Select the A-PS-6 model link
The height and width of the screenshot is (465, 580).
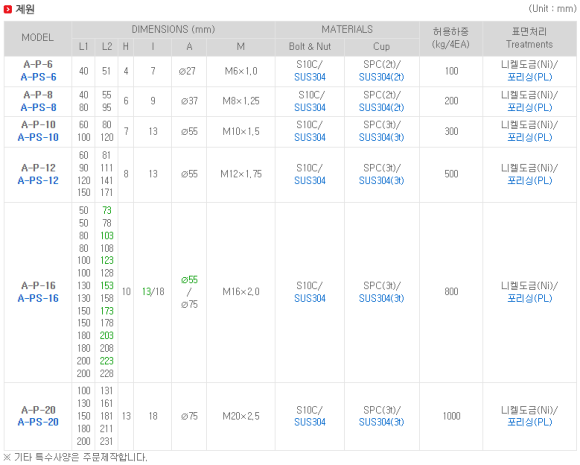[38, 77]
